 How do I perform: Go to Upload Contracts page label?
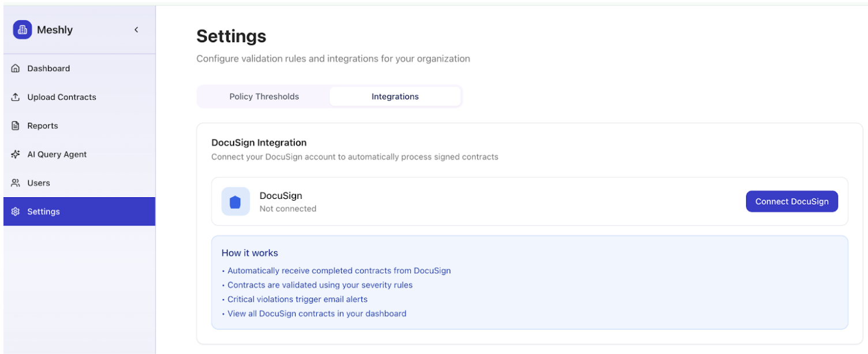point(62,97)
